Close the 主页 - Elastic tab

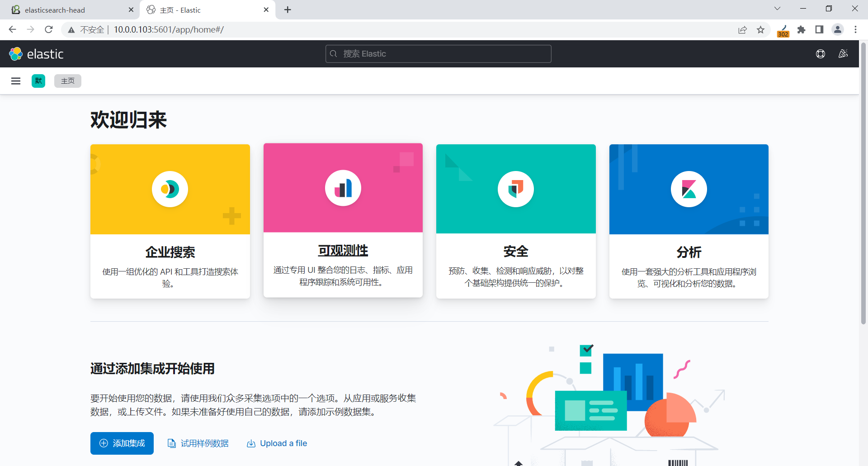(x=266, y=10)
